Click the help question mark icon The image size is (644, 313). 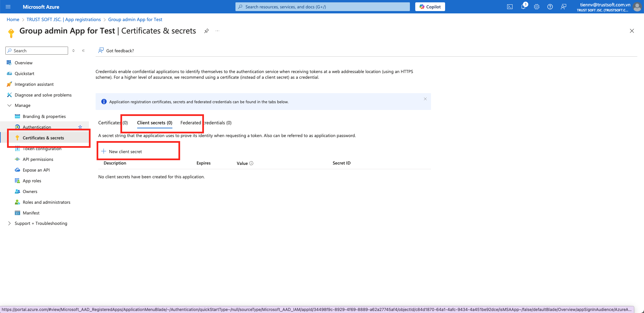[550, 7]
